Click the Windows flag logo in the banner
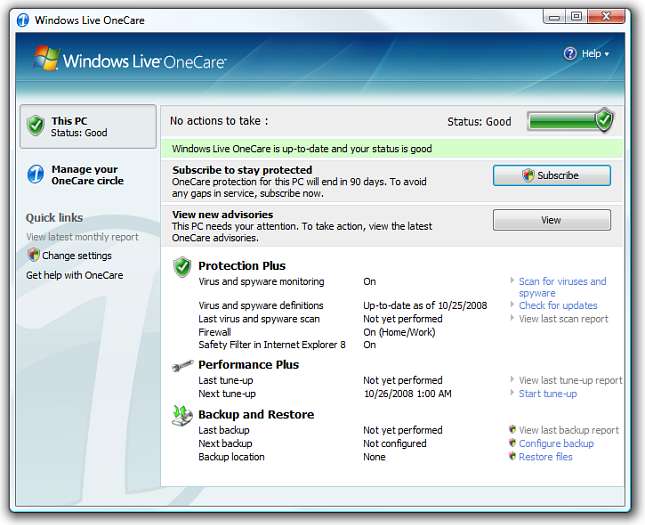Screen dimensions: 645x525 (46, 58)
